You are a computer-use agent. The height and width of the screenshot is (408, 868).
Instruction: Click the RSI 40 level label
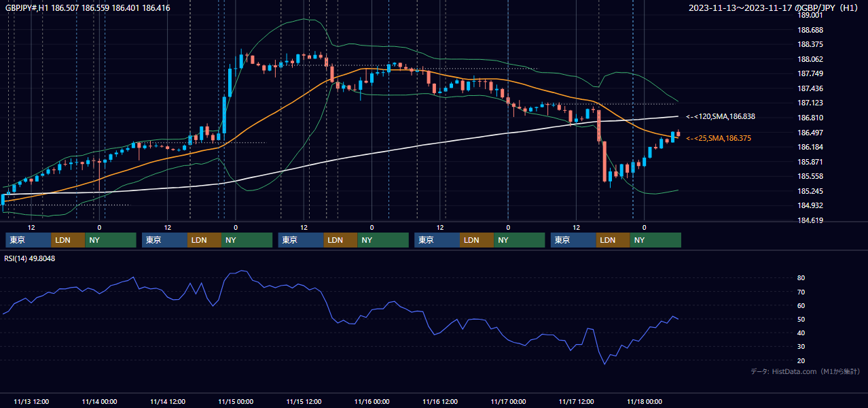pos(801,333)
